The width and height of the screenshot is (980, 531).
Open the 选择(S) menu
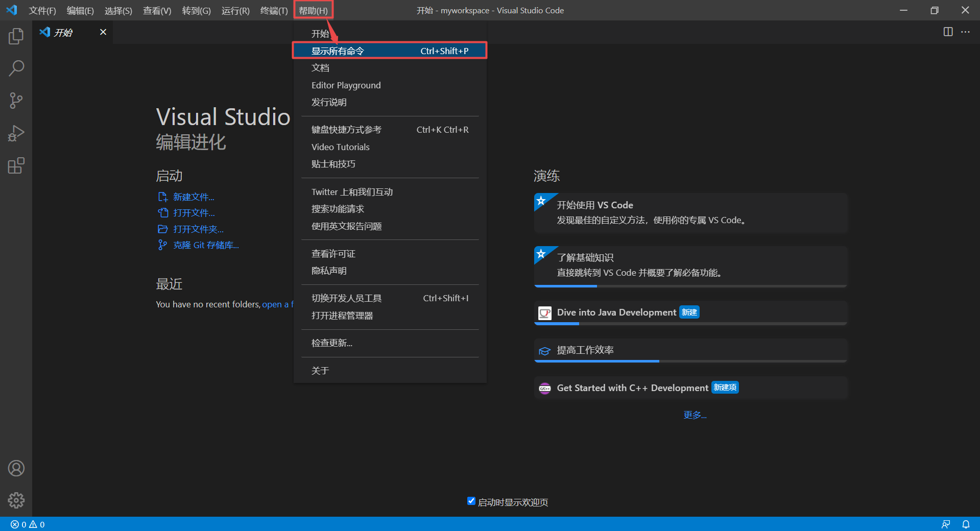(118, 10)
